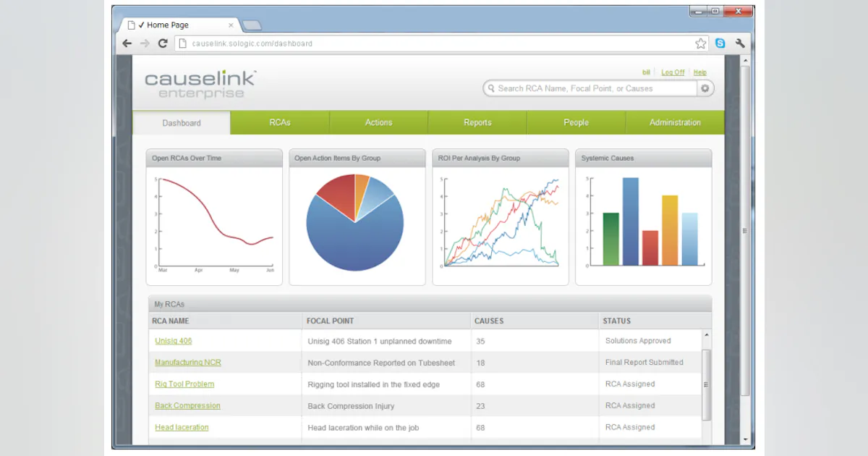Click the browser forward arrow
The width and height of the screenshot is (868, 456).
coord(145,43)
